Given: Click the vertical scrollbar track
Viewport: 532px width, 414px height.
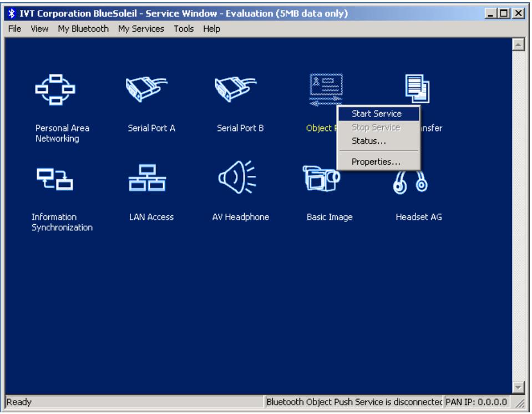Looking at the screenshot, I should click(x=518, y=216).
